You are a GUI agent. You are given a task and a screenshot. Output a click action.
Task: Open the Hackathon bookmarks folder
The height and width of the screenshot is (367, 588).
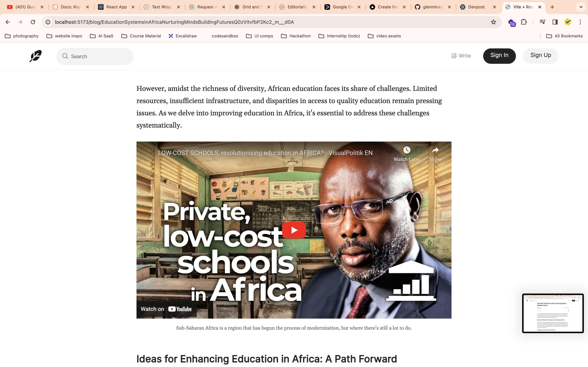(x=296, y=36)
